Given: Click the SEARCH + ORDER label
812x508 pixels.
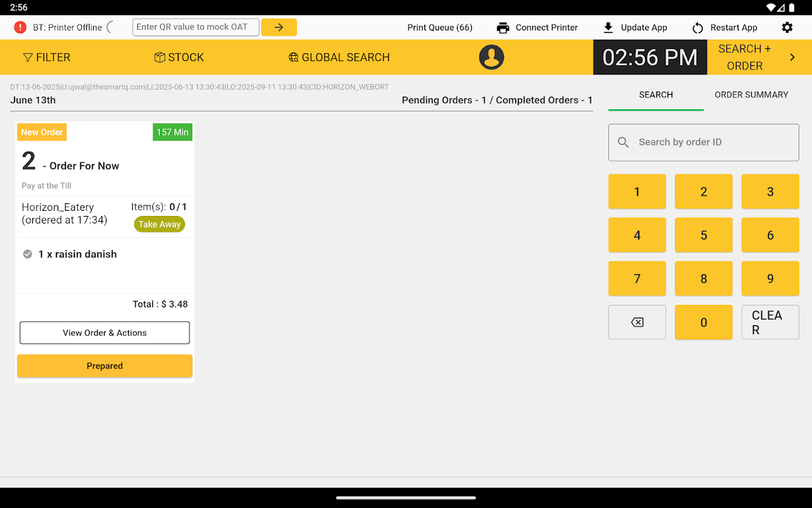Looking at the screenshot, I should (745, 57).
